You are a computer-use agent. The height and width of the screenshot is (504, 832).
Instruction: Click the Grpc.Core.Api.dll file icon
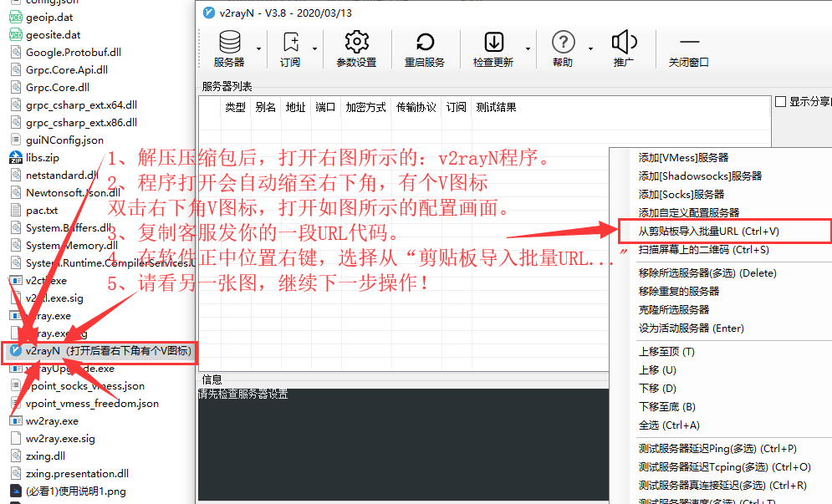[x=15, y=70]
